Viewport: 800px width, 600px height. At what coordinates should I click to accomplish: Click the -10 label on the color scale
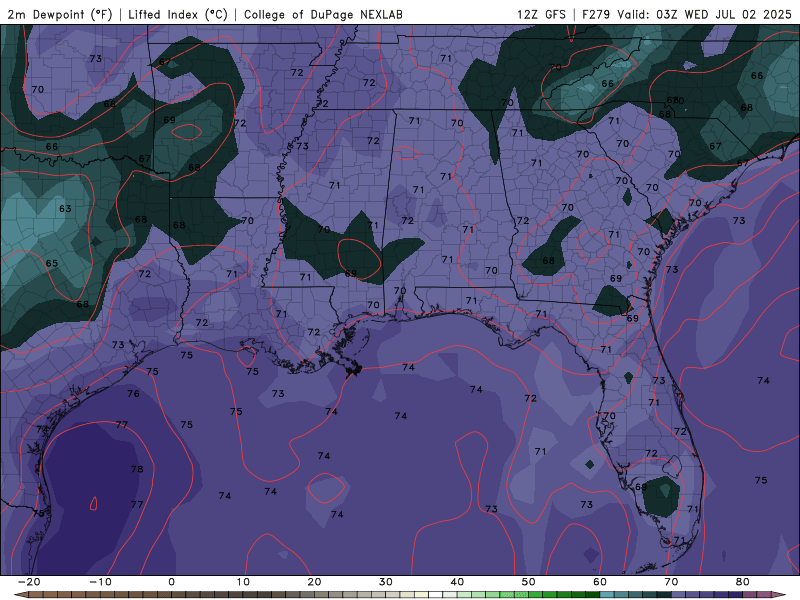[x=100, y=582]
